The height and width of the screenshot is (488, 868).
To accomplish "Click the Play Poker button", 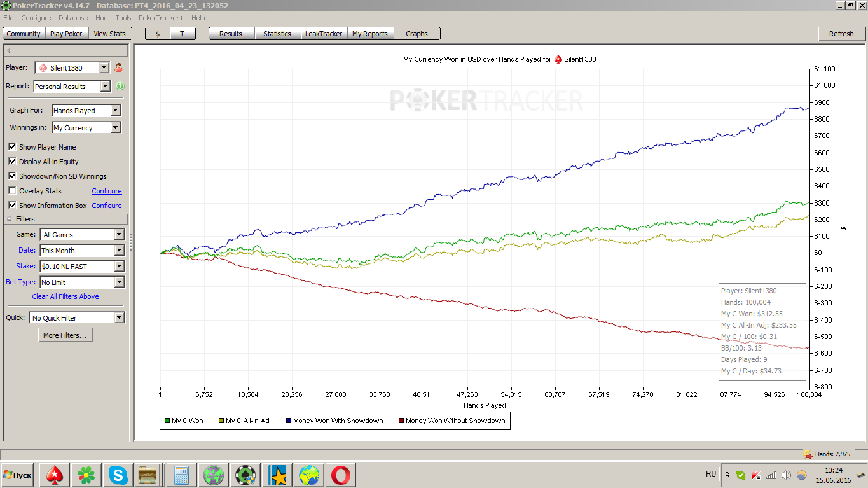I will click(x=66, y=34).
